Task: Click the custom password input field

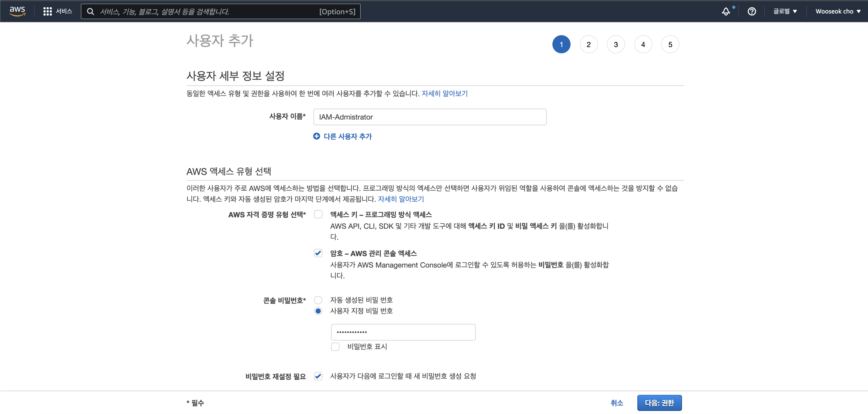Action: (403, 332)
